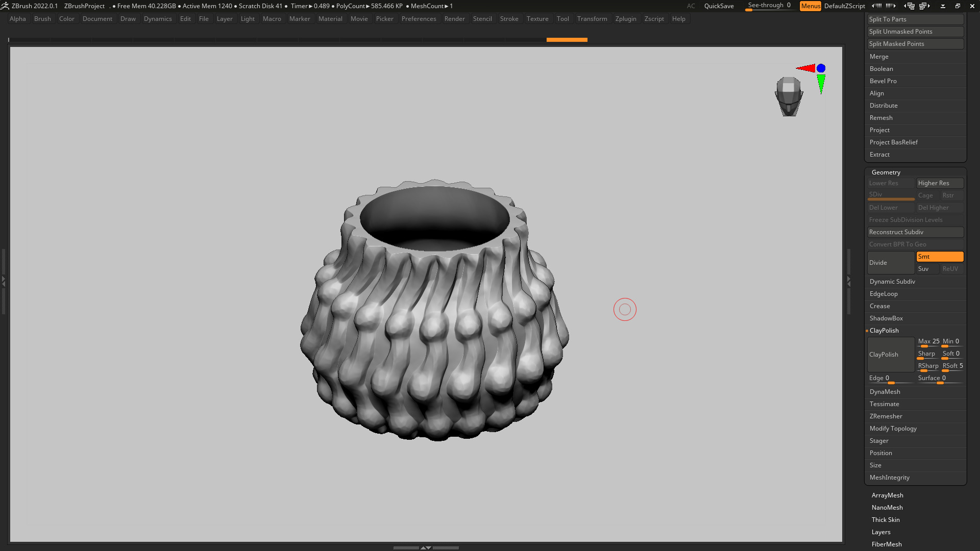This screenshot has width=980, height=551.
Task: Collapse right tray with divider arrows
Action: (x=849, y=281)
